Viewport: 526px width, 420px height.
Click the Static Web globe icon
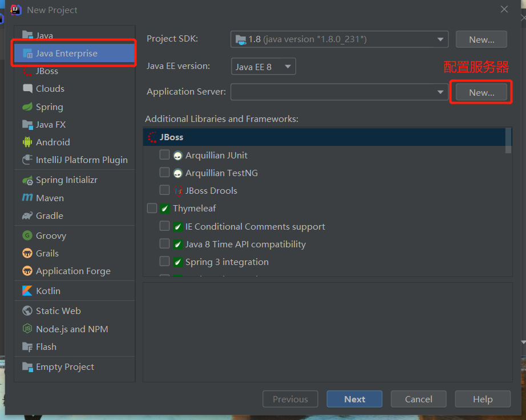click(x=27, y=311)
